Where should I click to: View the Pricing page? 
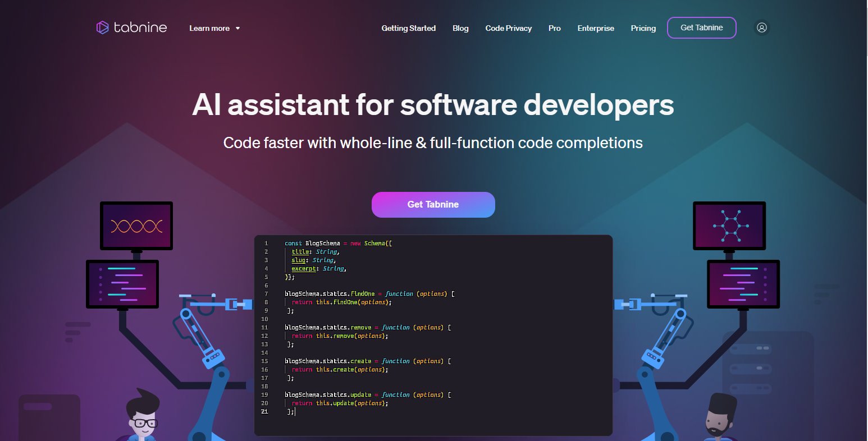(643, 28)
